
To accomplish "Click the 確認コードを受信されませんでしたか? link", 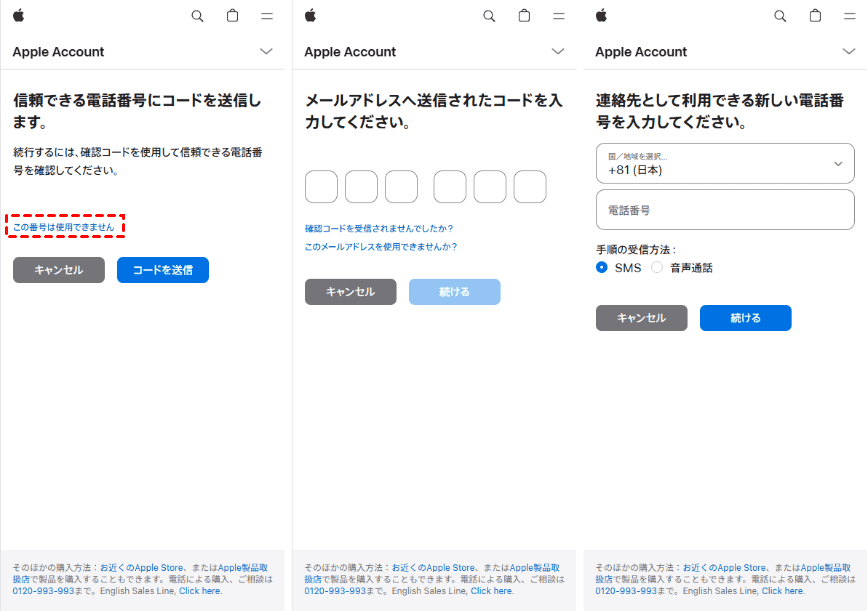I will click(378, 228).
